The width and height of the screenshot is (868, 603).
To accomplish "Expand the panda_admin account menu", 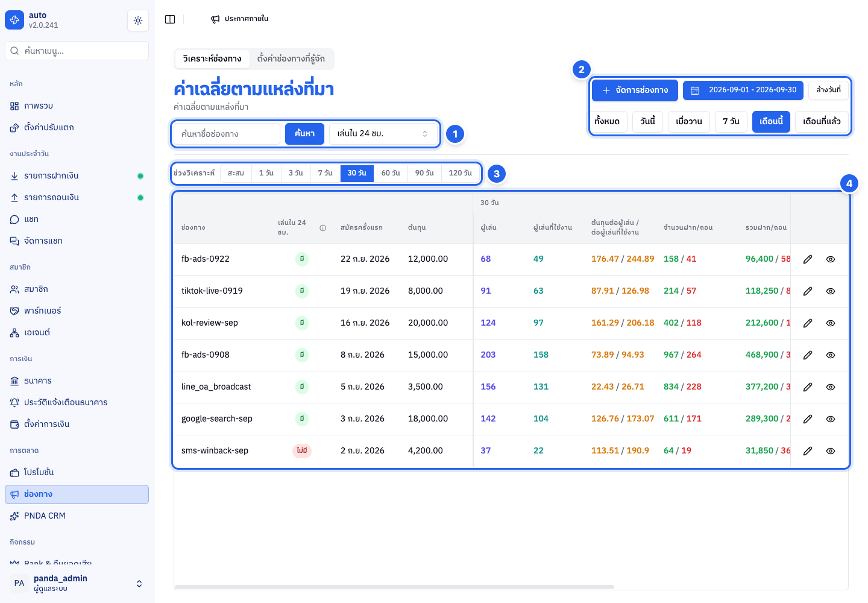I will point(77,583).
